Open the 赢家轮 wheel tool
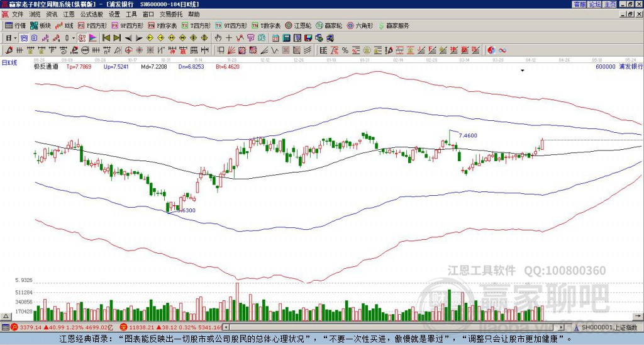Screen dimensions: 644x345 [329, 25]
